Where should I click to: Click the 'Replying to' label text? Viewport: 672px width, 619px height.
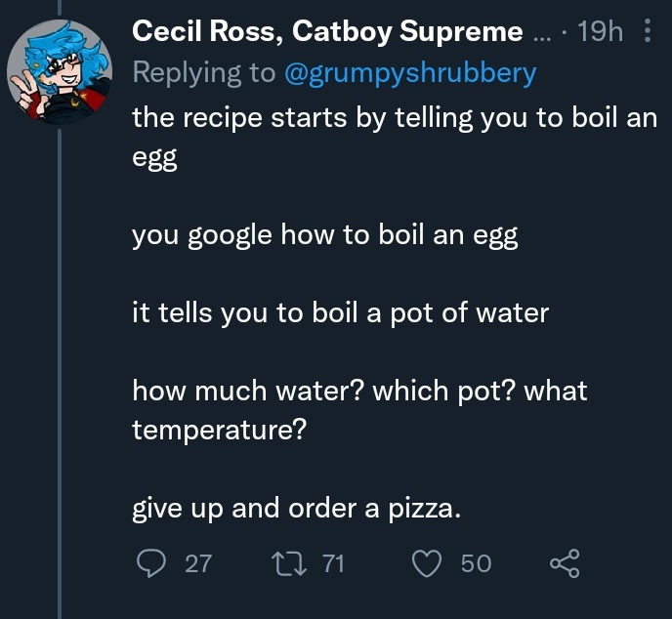click(x=204, y=73)
